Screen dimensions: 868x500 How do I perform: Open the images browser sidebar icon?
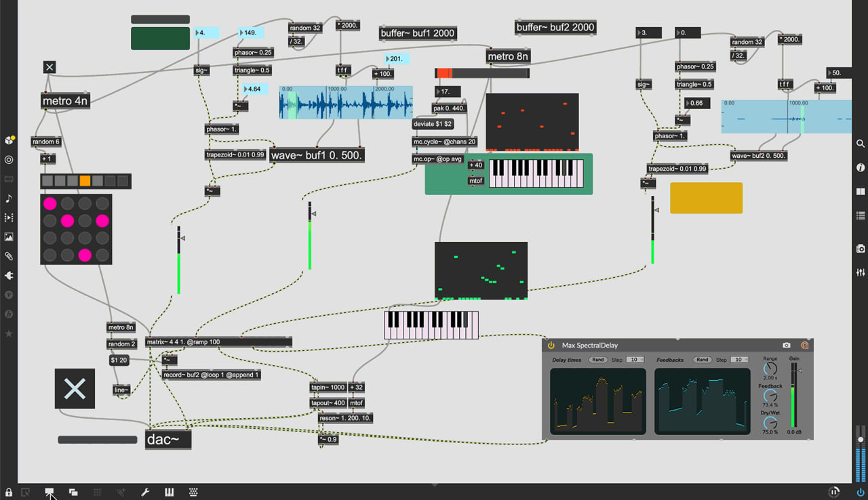click(9, 237)
